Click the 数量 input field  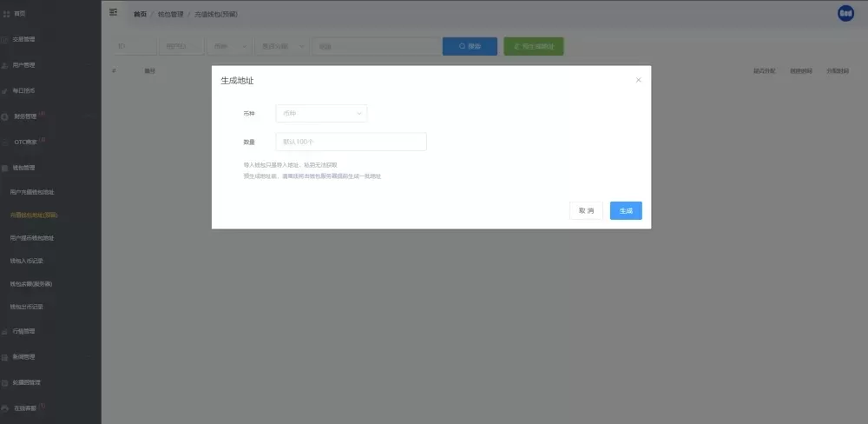click(351, 142)
